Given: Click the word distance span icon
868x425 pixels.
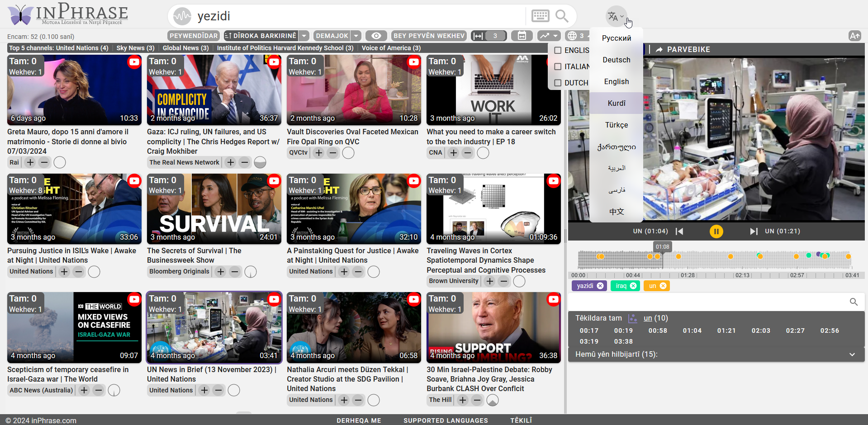Looking at the screenshot, I should point(478,36).
